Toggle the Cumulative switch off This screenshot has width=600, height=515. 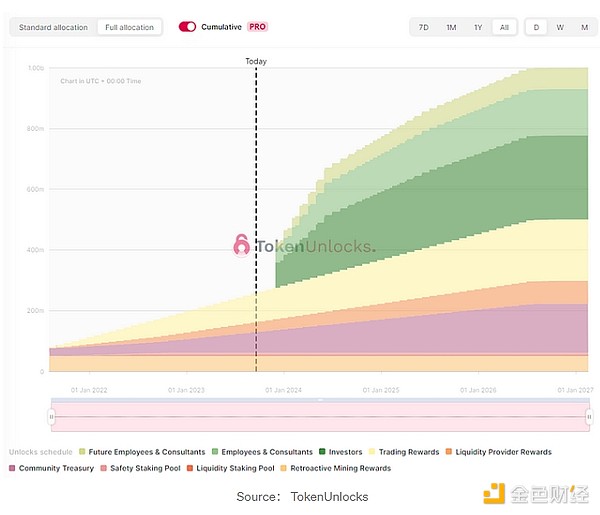click(x=187, y=27)
